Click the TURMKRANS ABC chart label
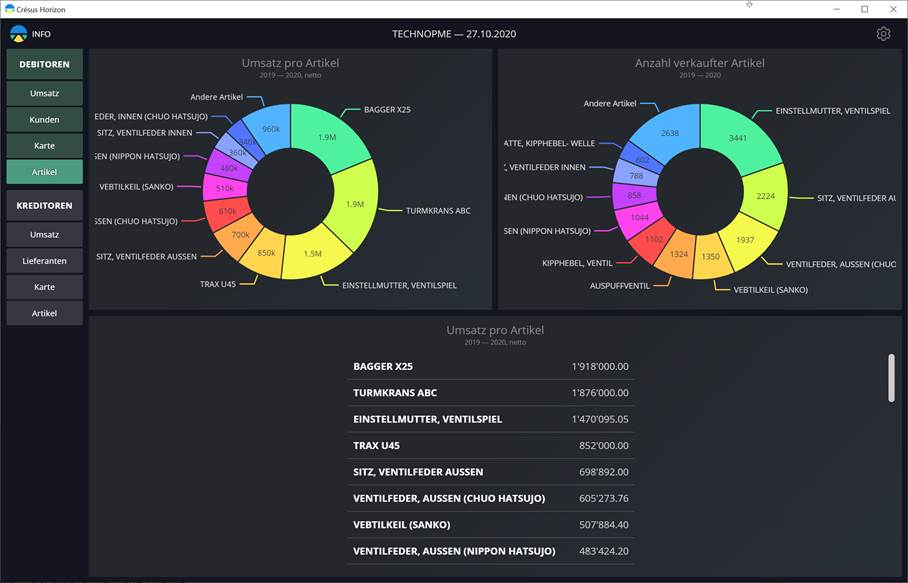 coord(438,211)
